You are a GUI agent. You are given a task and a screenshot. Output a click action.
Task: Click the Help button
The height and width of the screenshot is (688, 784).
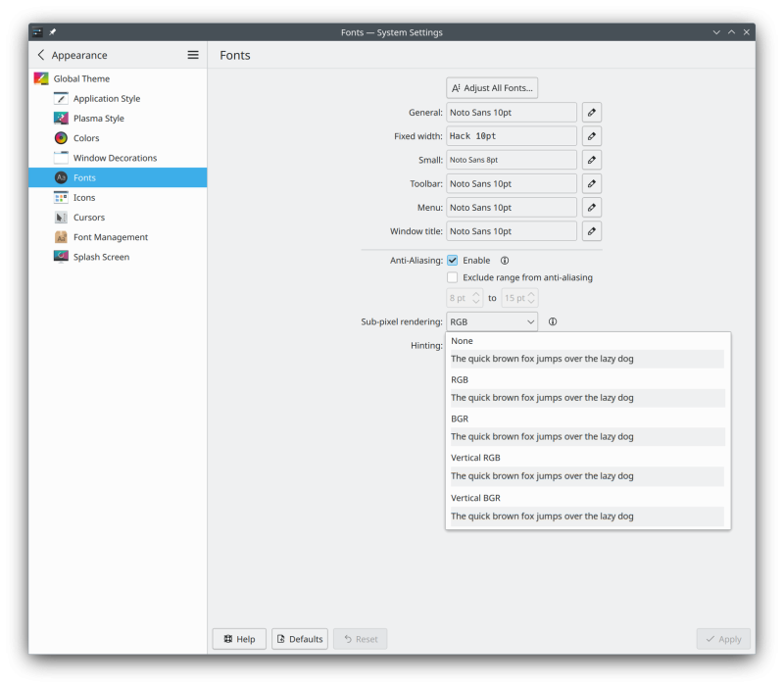239,639
